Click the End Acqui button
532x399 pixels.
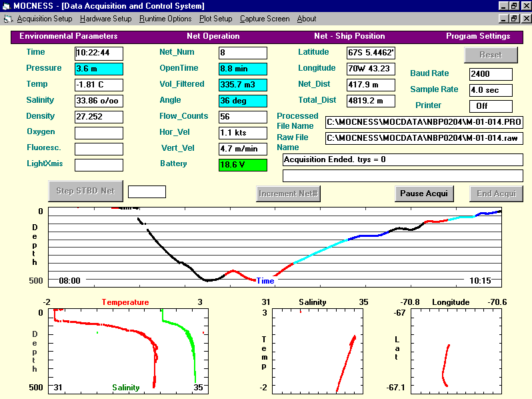click(x=496, y=193)
